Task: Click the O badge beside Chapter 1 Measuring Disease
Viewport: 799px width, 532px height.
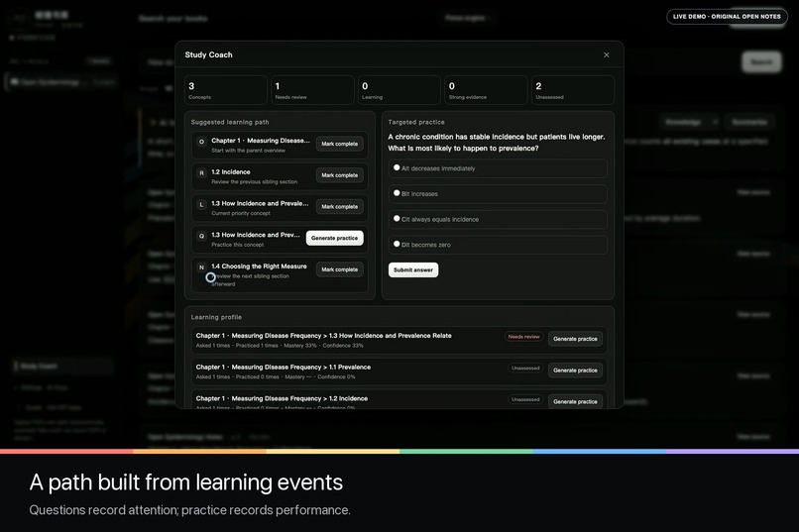Action: pos(201,142)
